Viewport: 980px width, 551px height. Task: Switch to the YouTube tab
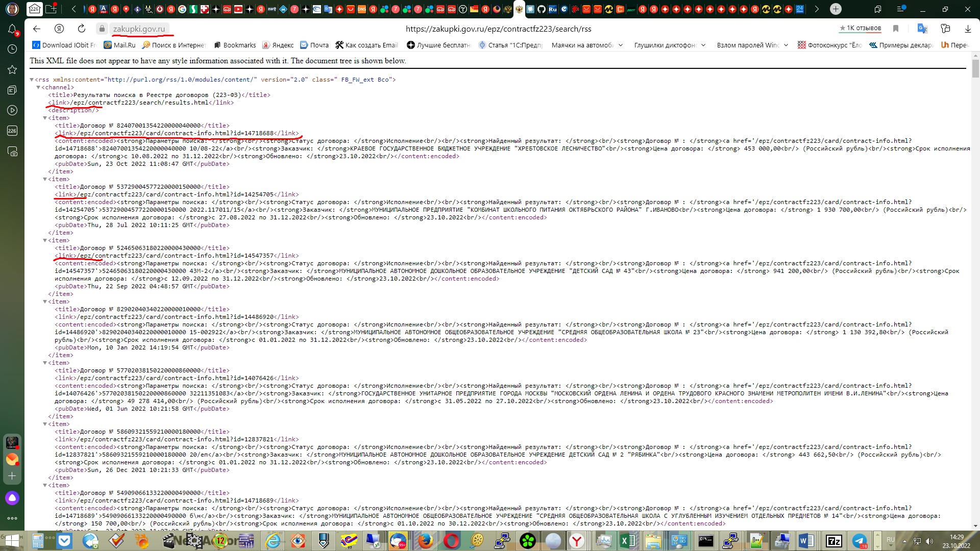238,9
